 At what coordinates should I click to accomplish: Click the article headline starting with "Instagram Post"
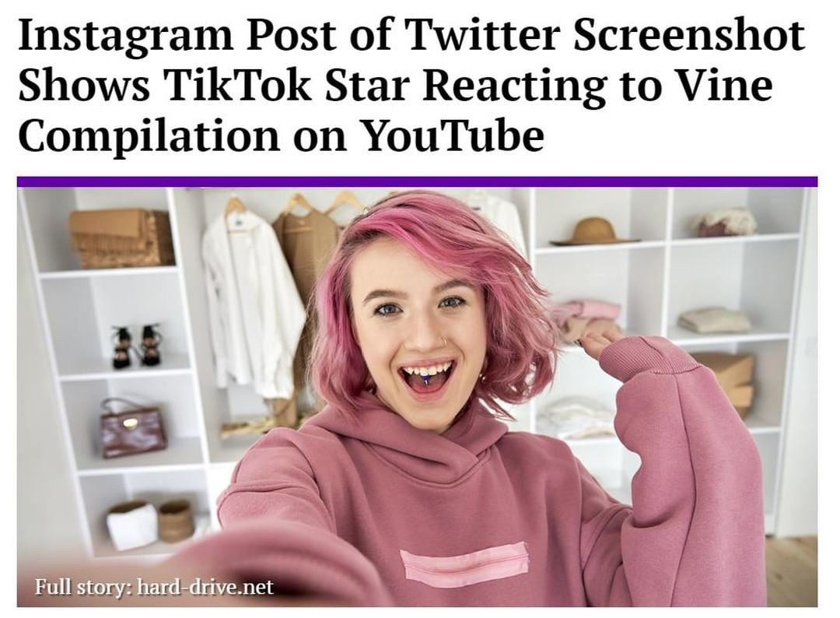(x=411, y=86)
